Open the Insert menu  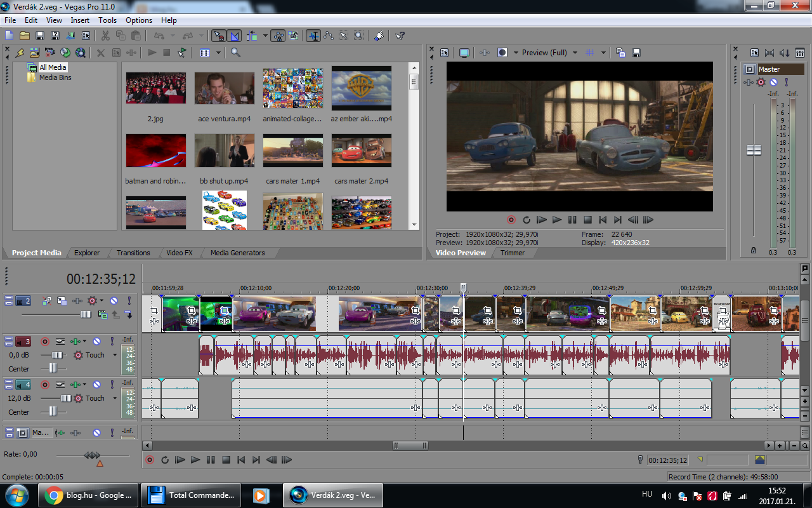pyautogui.click(x=80, y=20)
